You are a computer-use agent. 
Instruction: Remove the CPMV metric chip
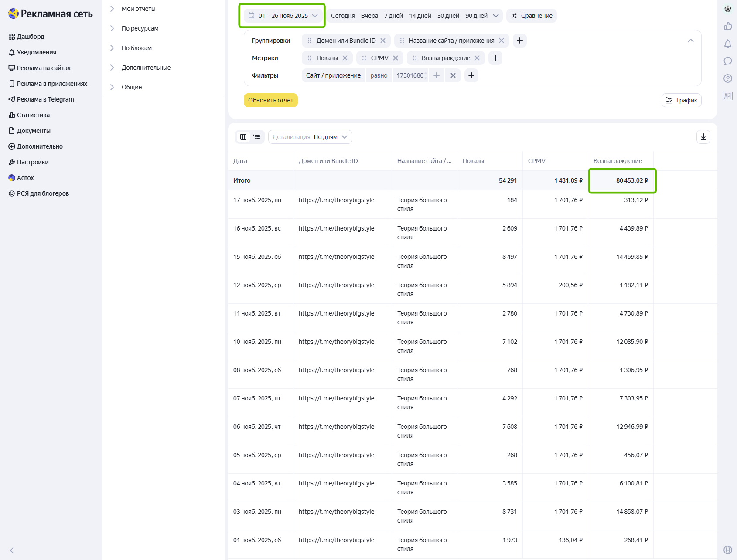click(396, 58)
